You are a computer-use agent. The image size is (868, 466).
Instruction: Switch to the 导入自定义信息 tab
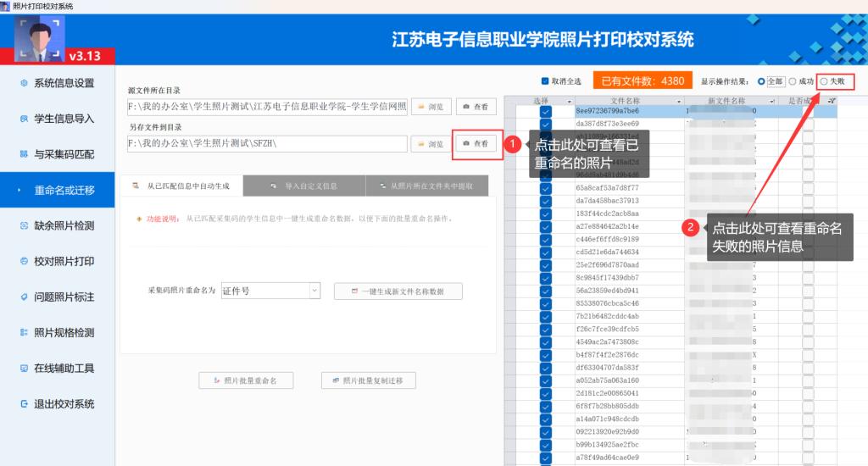(304, 186)
